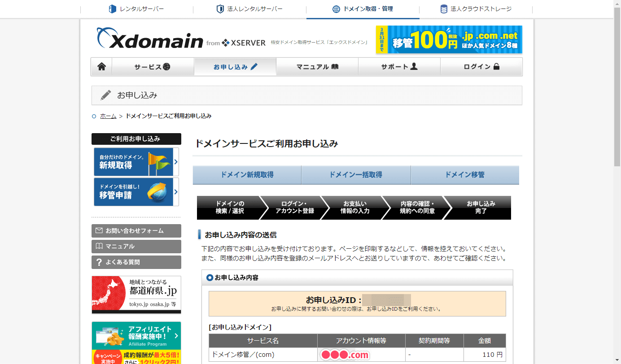621x364 pixels.
Task: Open the マニュアル navigation menu
Action: pyautogui.click(x=317, y=67)
